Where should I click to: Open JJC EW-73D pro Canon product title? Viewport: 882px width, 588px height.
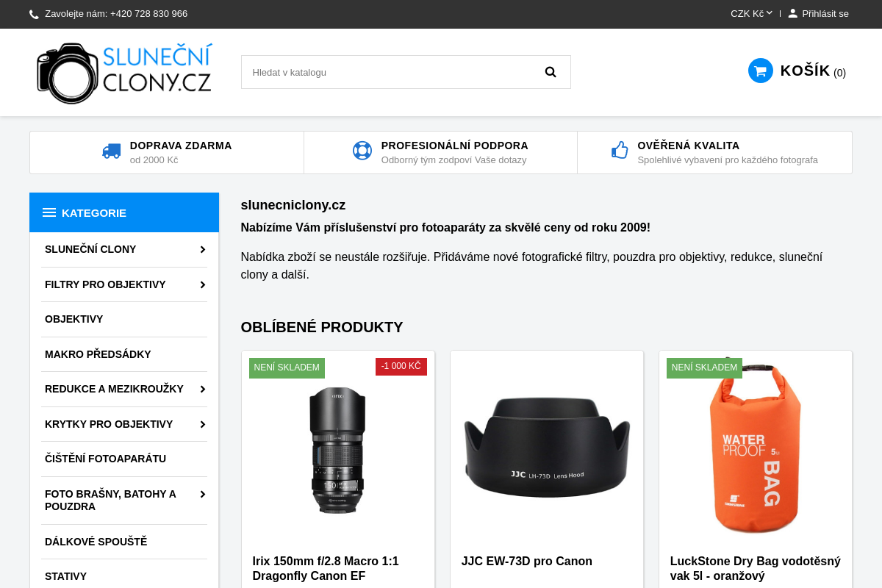coord(527,562)
